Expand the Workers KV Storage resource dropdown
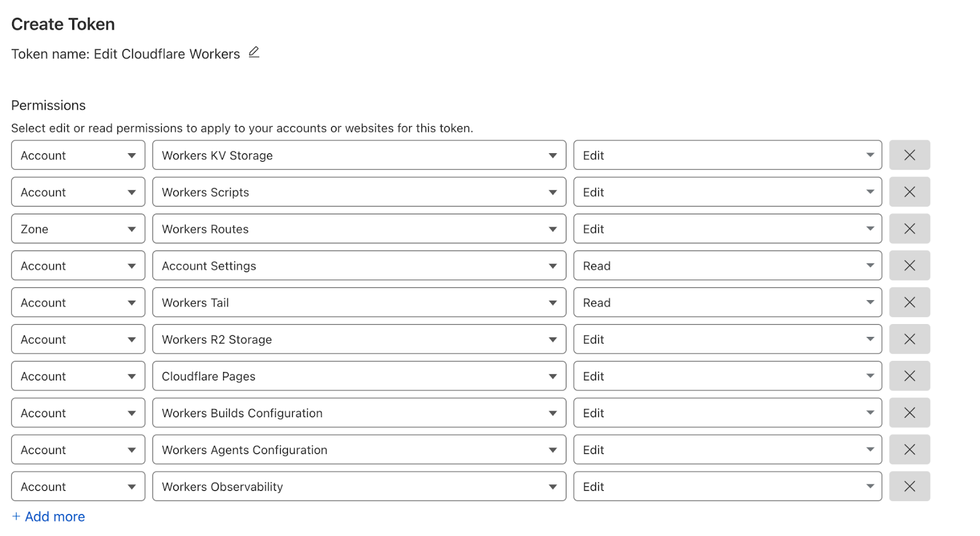 [x=358, y=155]
